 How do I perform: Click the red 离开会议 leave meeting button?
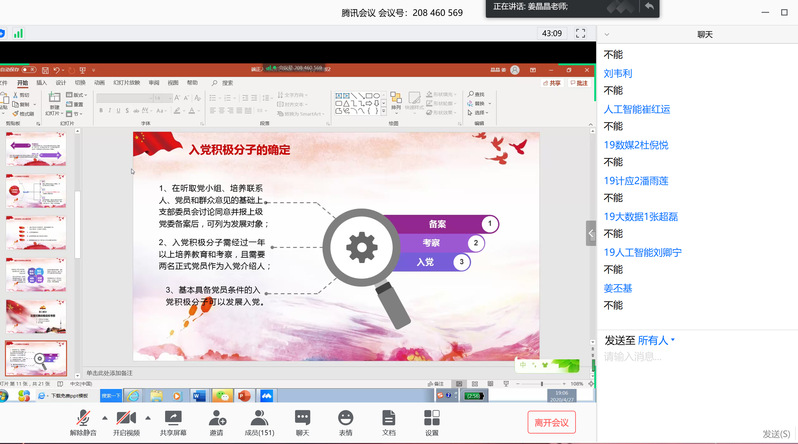pyautogui.click(x=551, y=422)
